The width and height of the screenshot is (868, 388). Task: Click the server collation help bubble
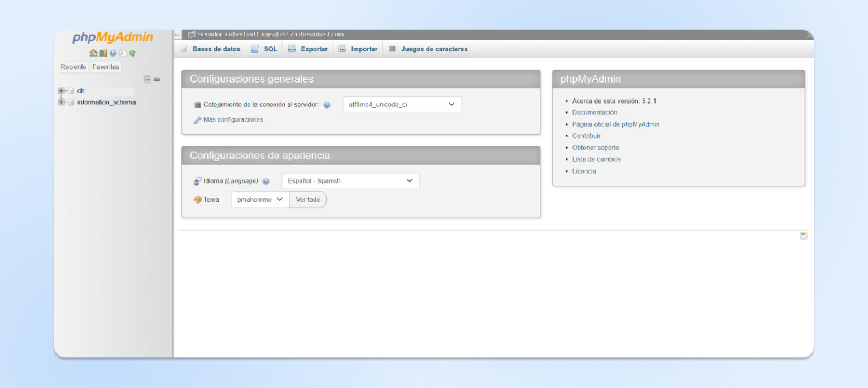pos(327,105)
